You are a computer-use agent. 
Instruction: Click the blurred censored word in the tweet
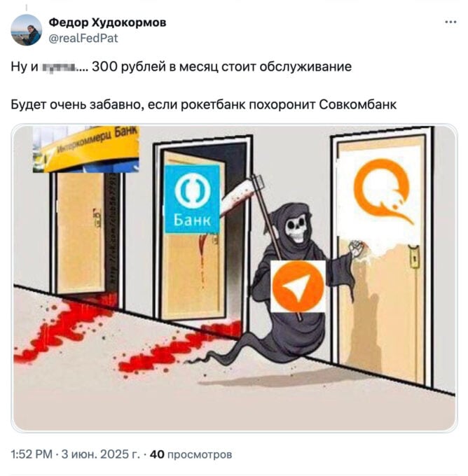click(x=60, y=66)
